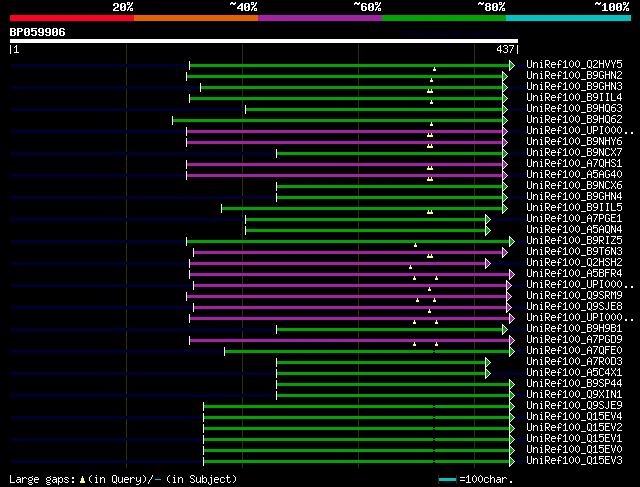Select the UniRef100_Q2HSH2 label

[x=574, y=263]
